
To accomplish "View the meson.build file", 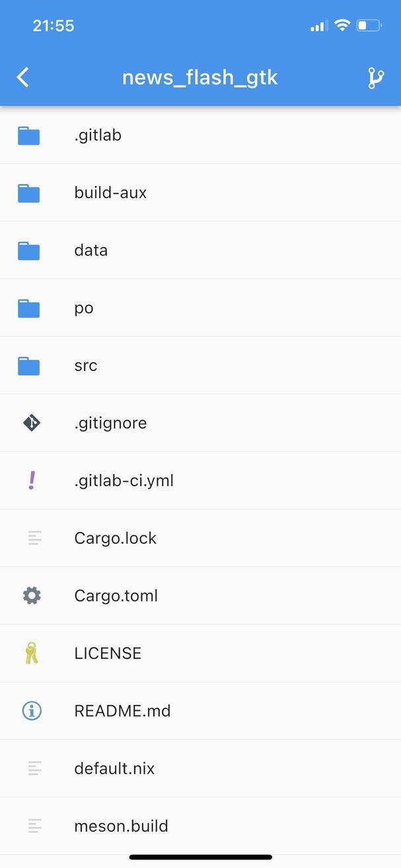I will [x=200, y=826].
